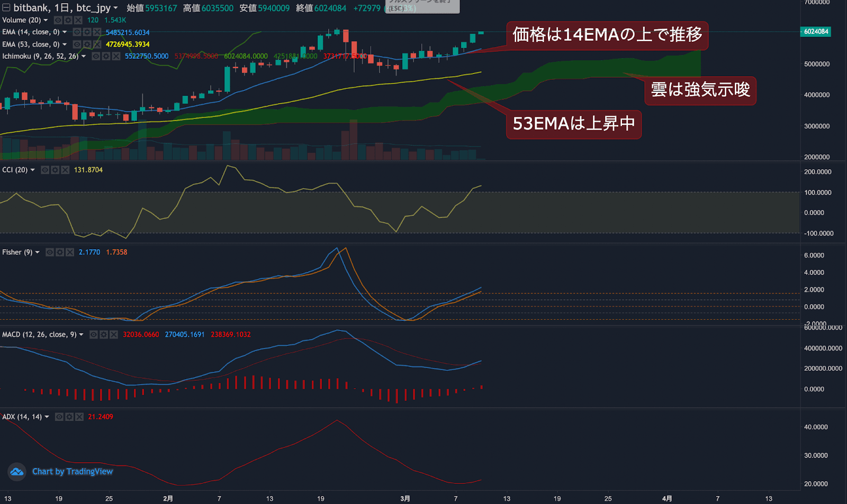Viewport: 847px width, 504px height.
Task: Expand the bitbank btc_jpy symbol dropdown arrow
Action: pos(115,8)
